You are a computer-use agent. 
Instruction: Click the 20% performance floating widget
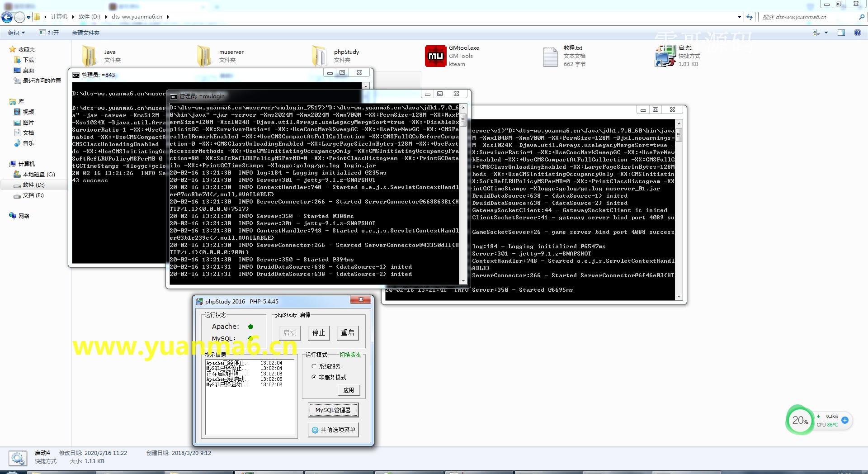point(799,420)
